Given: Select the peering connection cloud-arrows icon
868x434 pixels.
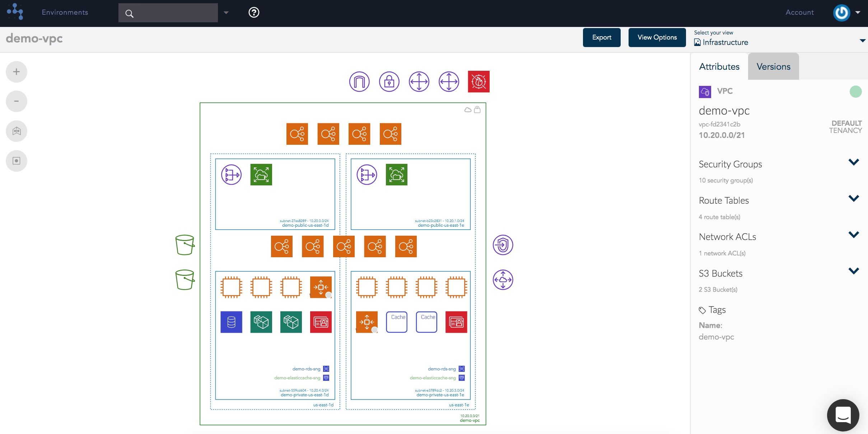Looking at the screenshot, I should 503,280.
